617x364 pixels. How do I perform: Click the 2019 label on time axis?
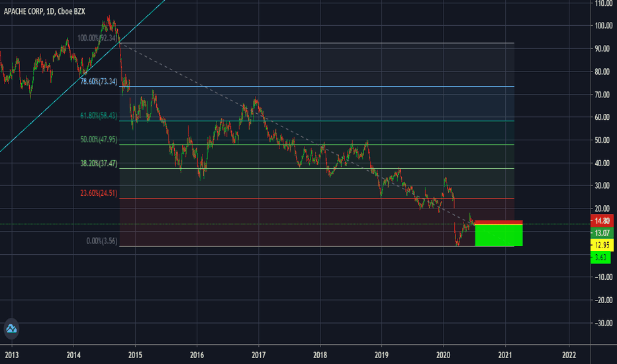(382, 355)
